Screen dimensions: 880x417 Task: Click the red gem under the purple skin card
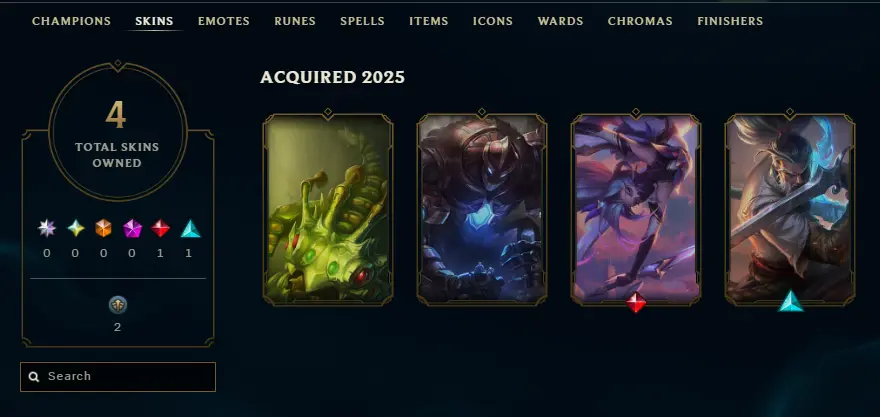(636, 303)
